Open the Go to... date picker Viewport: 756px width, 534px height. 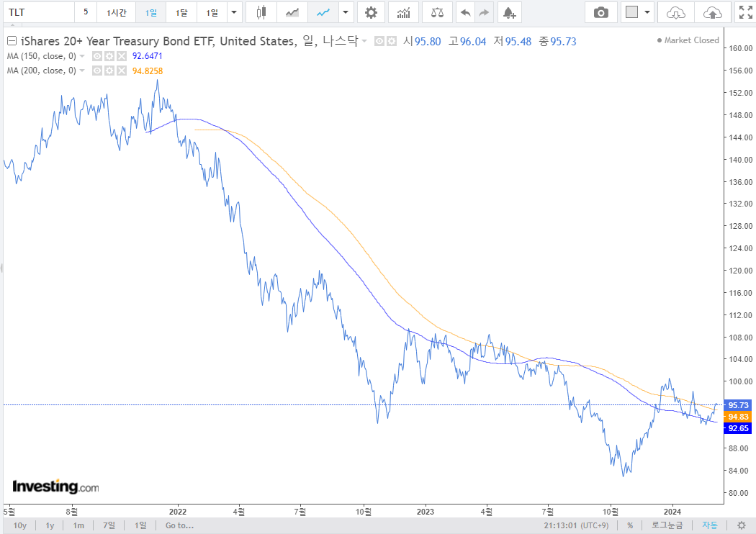[x=179, y=525]
